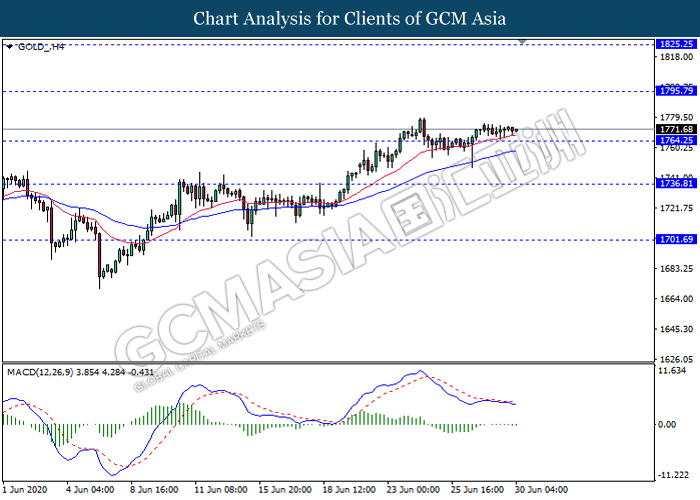The width and height of the screenshot is (700, 500).
Task: Click the MACD scale value 11.634
Action: (x=672, y=371)
